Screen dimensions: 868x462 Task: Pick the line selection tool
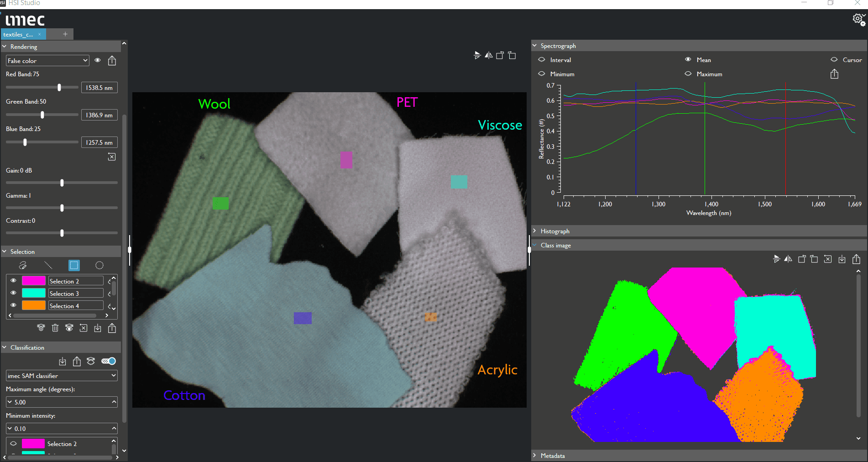coord(48,265)
